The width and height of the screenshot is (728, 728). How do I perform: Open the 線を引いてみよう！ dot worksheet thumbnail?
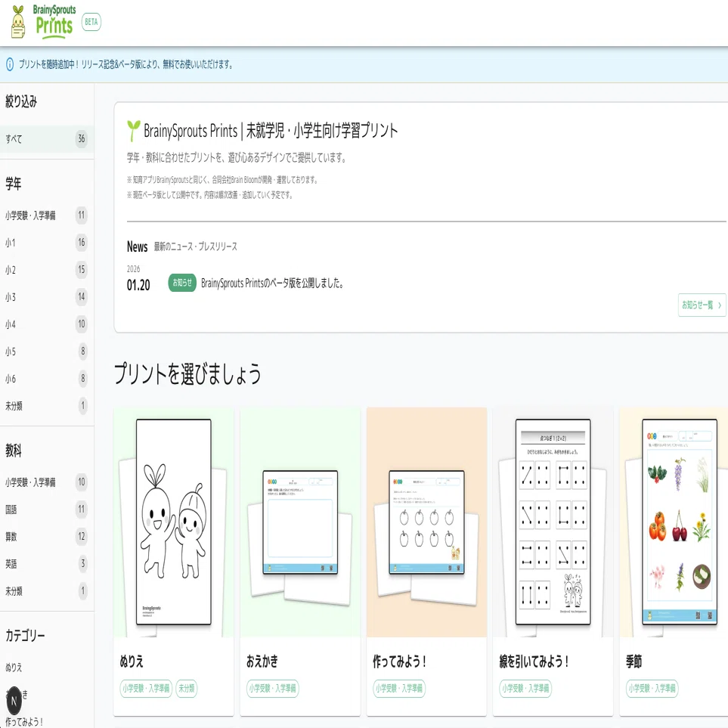[553, 522]
